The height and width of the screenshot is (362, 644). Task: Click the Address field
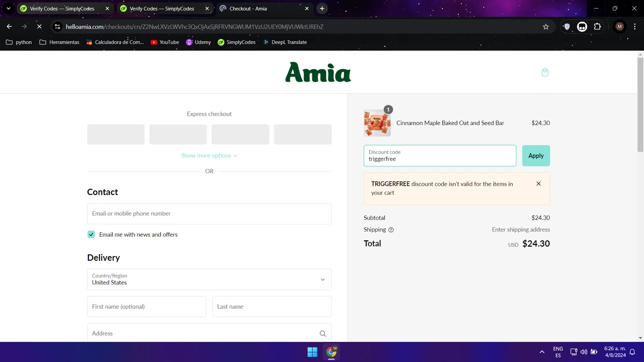coord(209,333)
